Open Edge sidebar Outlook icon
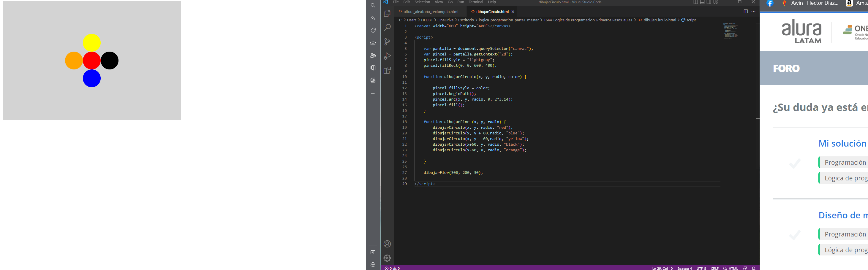 click(x=373, y=80)
